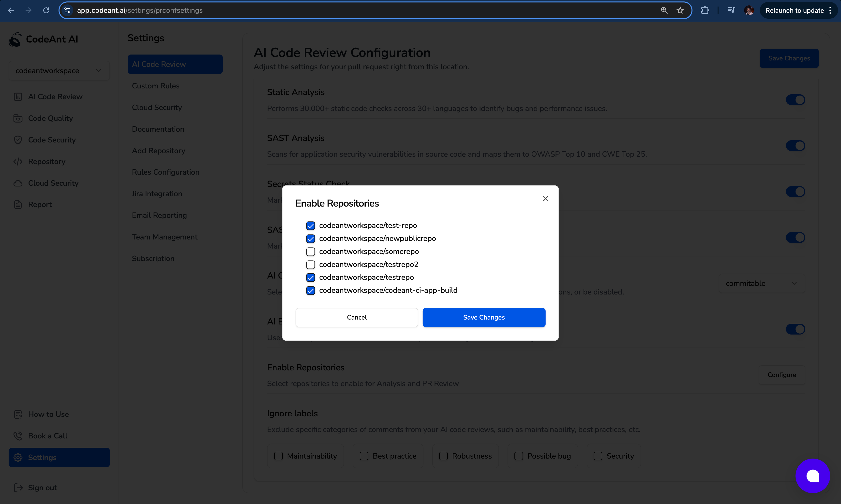
Task: Uncheck codeantworkspace/test-repo checkbox
Action: coord(310,225)
